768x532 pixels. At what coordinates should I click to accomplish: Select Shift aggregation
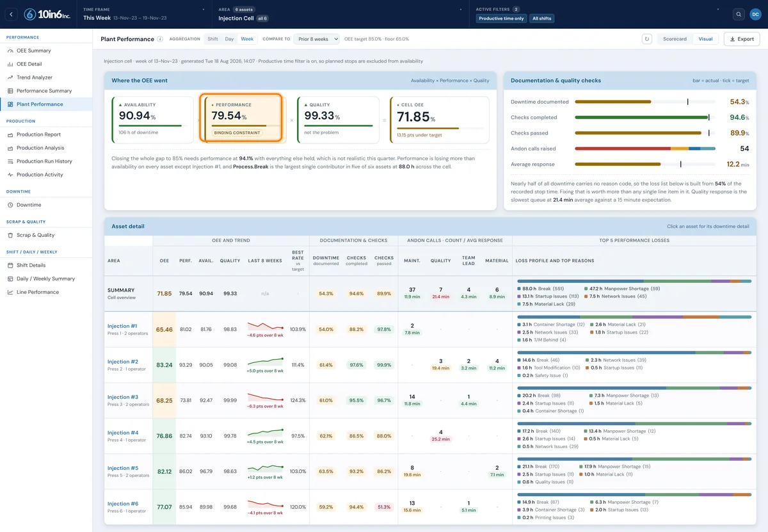click(212, 39)
